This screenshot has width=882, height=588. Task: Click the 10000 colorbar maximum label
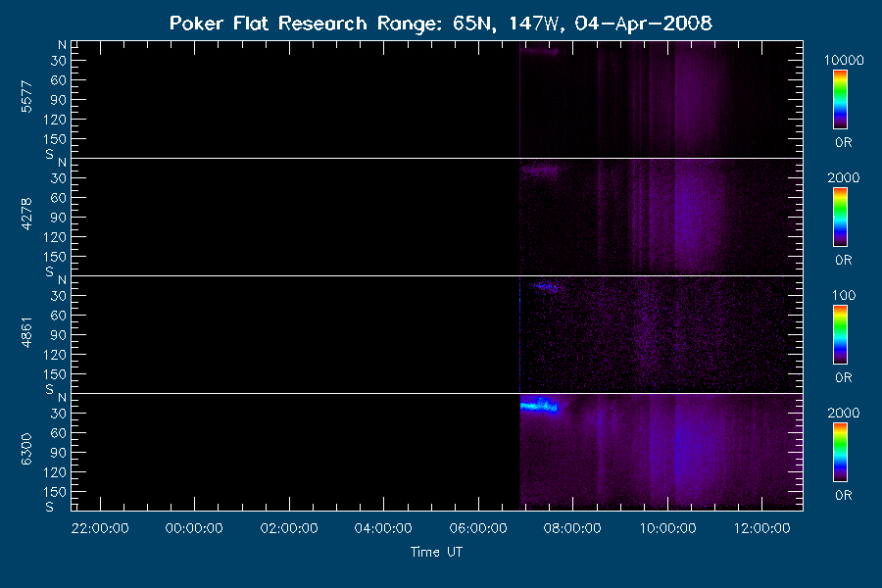[x=843, y=60]
